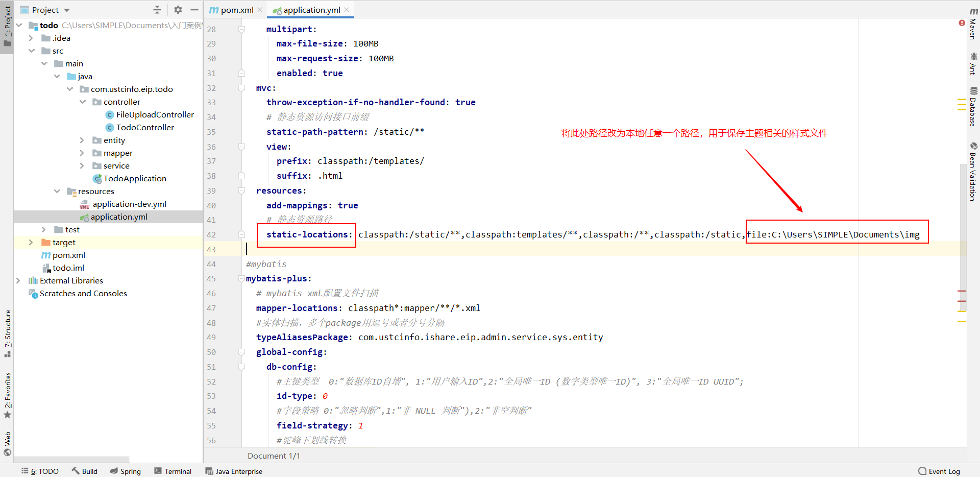Fold the db-config block at line 51
This screenshot has height=477, width=980.
click(x=241, y=367)
